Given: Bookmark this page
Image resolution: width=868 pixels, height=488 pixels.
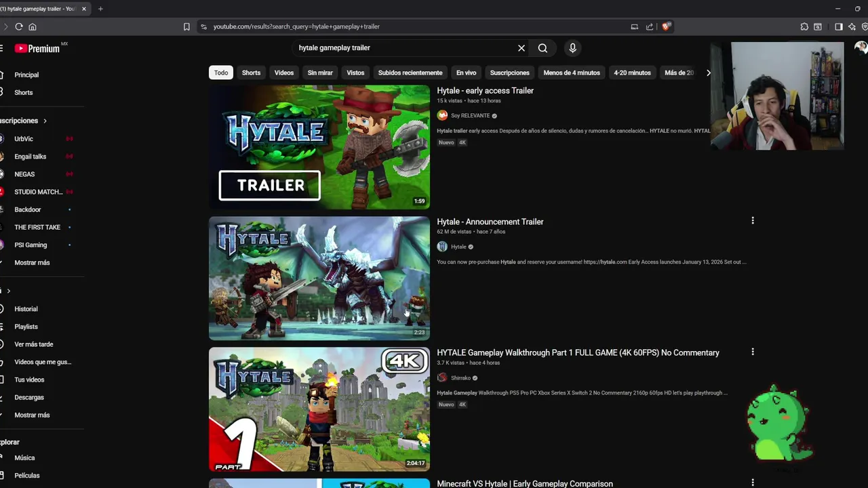Looking at the screenshot, I should tap(186, 26).
